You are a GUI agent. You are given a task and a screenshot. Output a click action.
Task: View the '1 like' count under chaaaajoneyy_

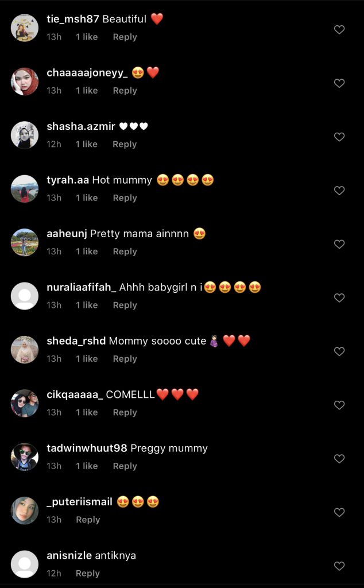(x=87, y=91)
